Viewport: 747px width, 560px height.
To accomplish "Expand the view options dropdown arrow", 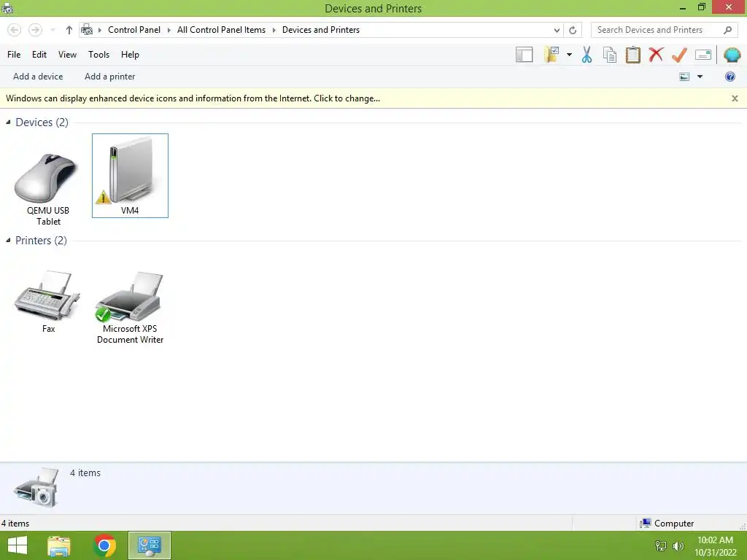I will point(700,77).
